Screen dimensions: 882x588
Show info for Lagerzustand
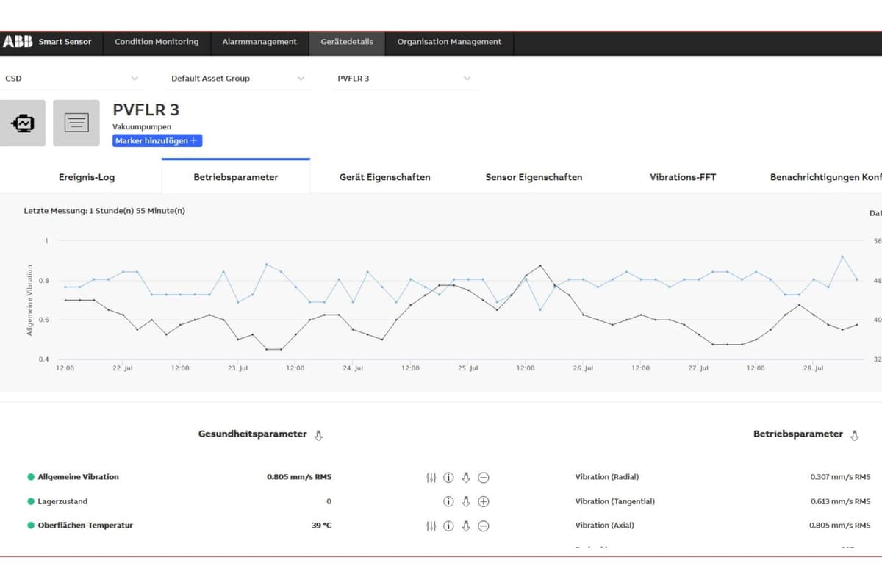click(448, 502)
